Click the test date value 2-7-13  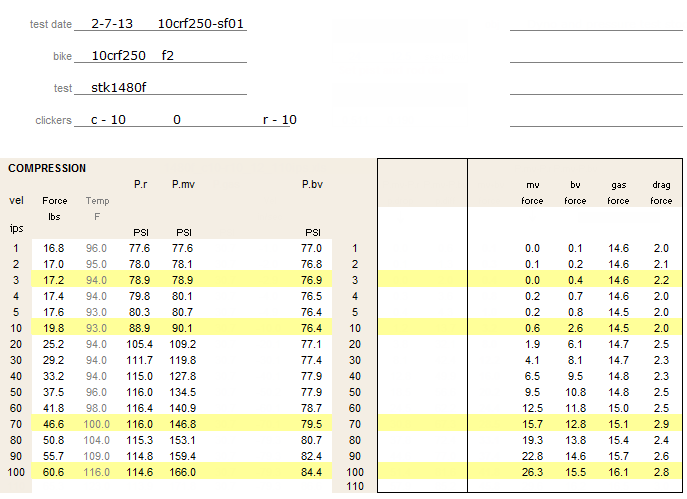111,22
